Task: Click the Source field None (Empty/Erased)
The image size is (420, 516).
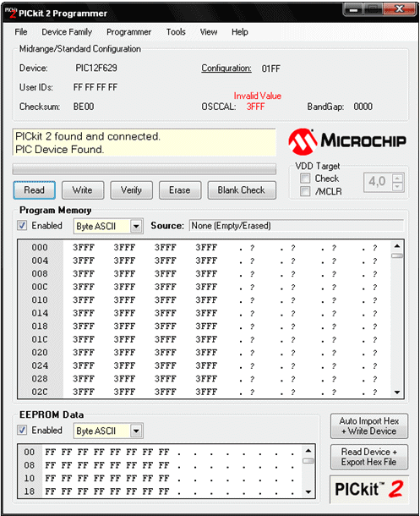Action: (297, 226)
